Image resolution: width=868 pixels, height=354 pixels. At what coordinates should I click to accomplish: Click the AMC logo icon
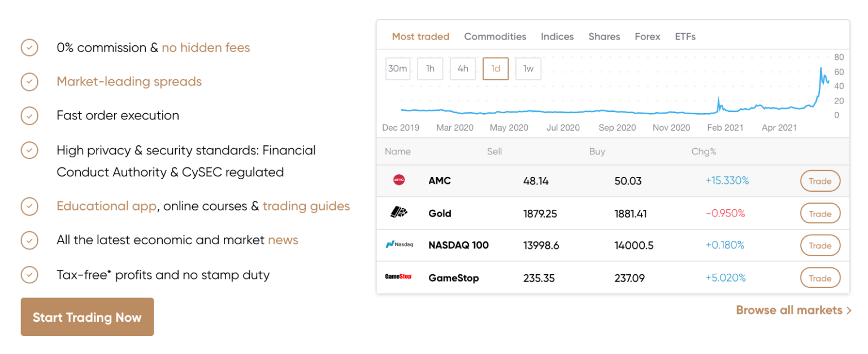(399, 180)
